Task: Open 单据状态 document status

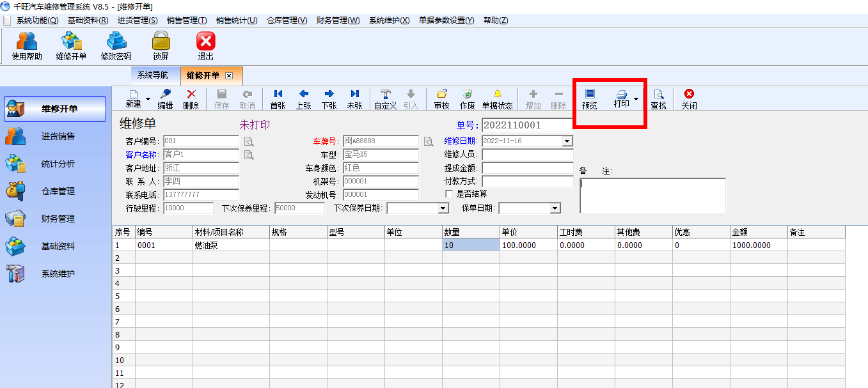Action: click(497, 100)
